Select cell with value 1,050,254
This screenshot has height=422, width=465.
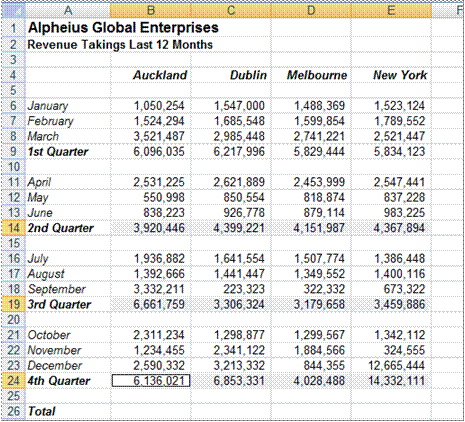[151, 106]
